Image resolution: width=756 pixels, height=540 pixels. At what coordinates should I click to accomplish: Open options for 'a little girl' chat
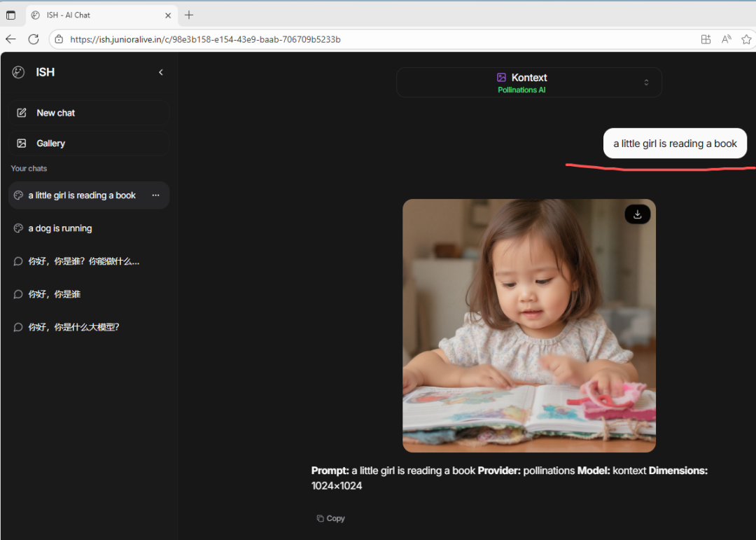point(155,195)
